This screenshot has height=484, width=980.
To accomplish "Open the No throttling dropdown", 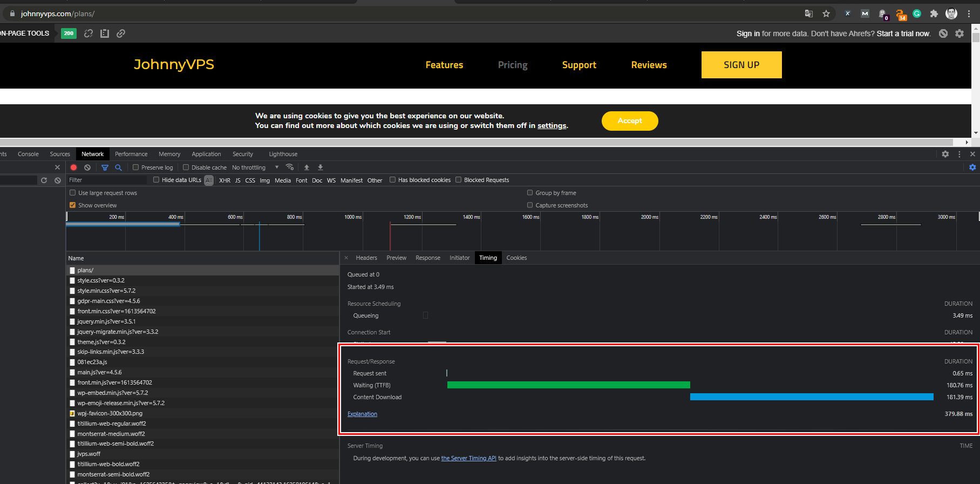I will [x=255, y=167].
